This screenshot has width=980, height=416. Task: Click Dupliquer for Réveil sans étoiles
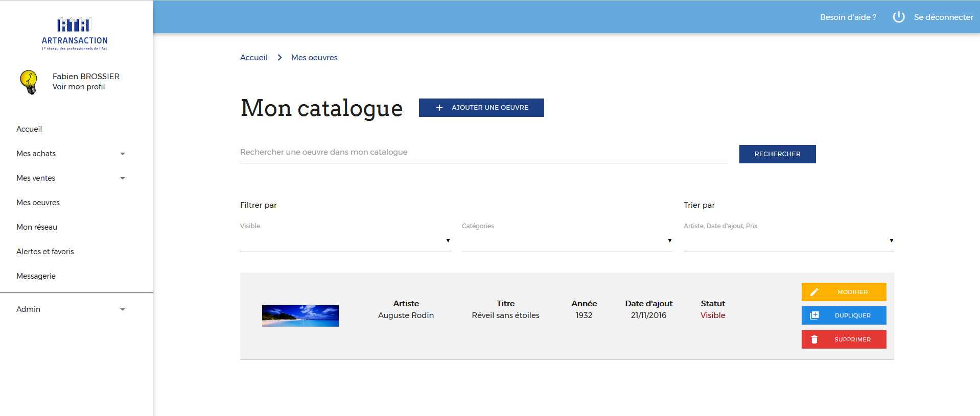(x=844, y=315)
